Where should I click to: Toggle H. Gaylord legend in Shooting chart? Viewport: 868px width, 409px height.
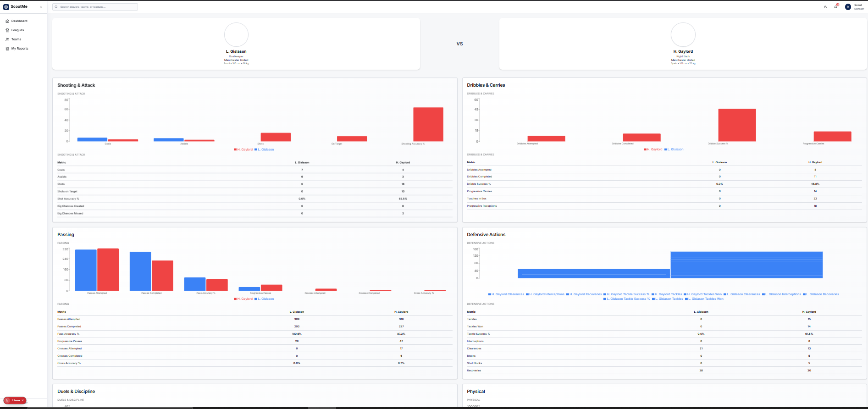pyautogui.click(x=243, y=149)
